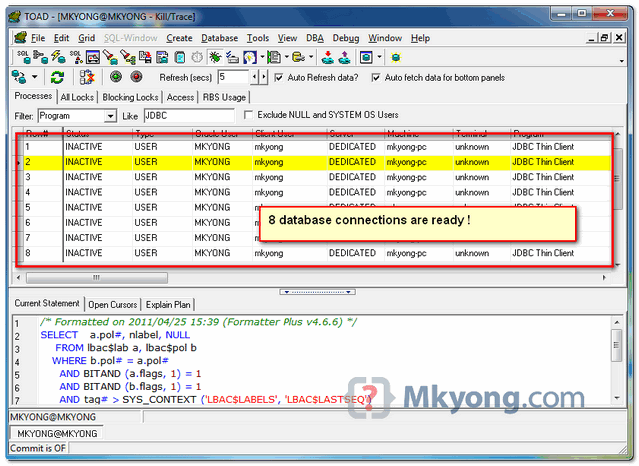The width and height of the screenshot is (639, 466).
Task: Launch the SQL Modeler toolbar icon
Action: 76,57
